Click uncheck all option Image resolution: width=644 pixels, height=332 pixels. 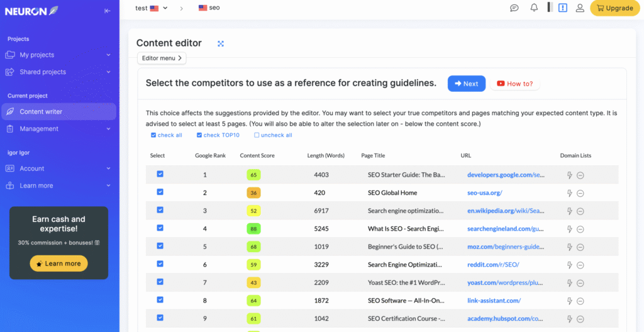tap(273, 135)
